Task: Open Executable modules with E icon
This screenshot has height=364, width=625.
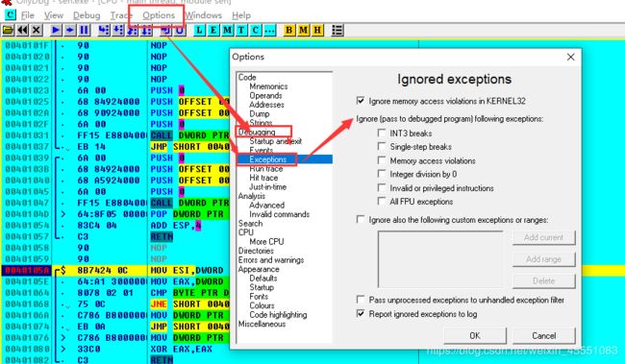Action: click(213, 31)
